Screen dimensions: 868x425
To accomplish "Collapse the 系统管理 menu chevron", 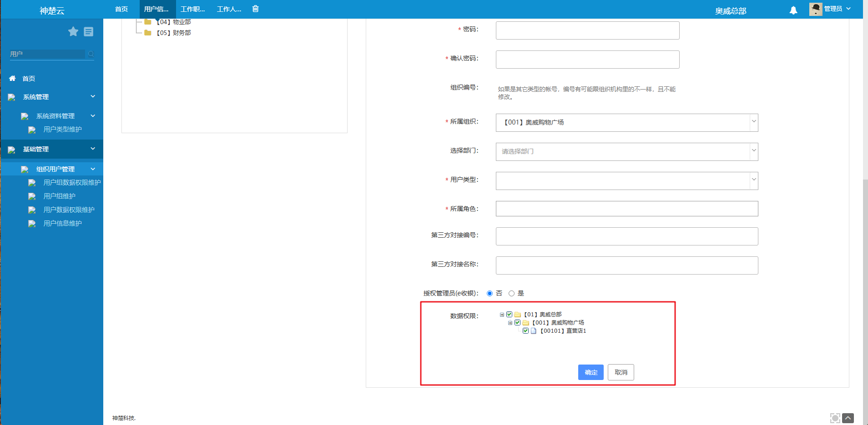I will click(x=93, y=96).
